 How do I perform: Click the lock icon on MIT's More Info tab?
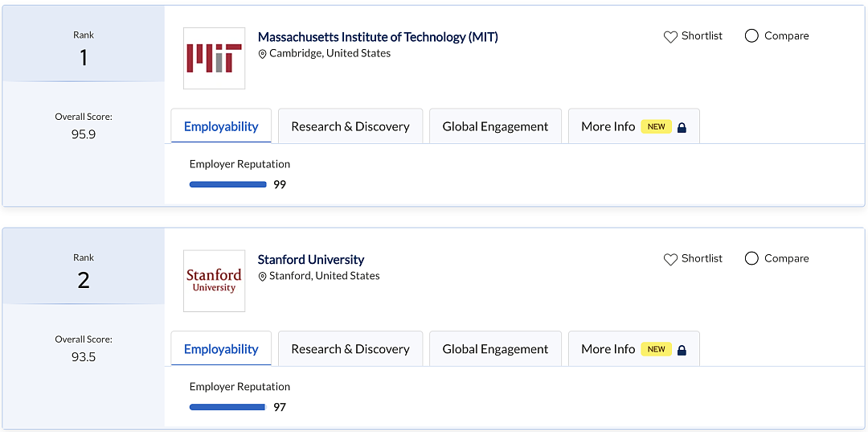682,127
